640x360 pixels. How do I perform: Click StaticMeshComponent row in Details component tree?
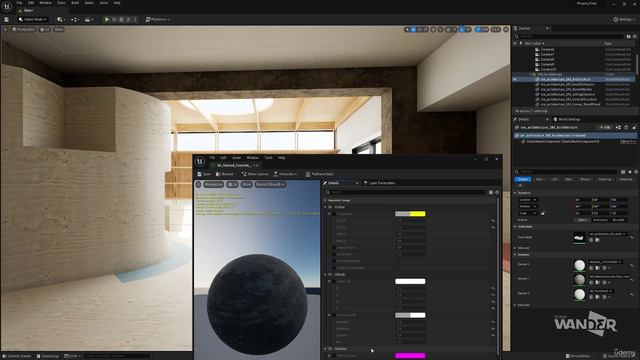(576, 141)
